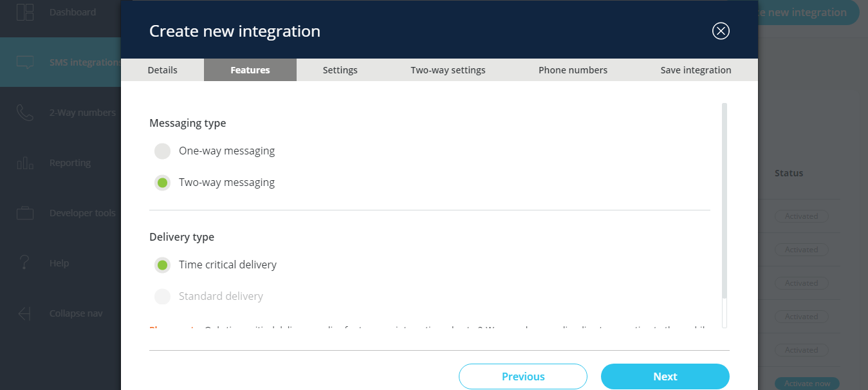Close the Create new integration dialog
Image resolution: width=868 pixels, height=390 pixels.
pos(721,31)
